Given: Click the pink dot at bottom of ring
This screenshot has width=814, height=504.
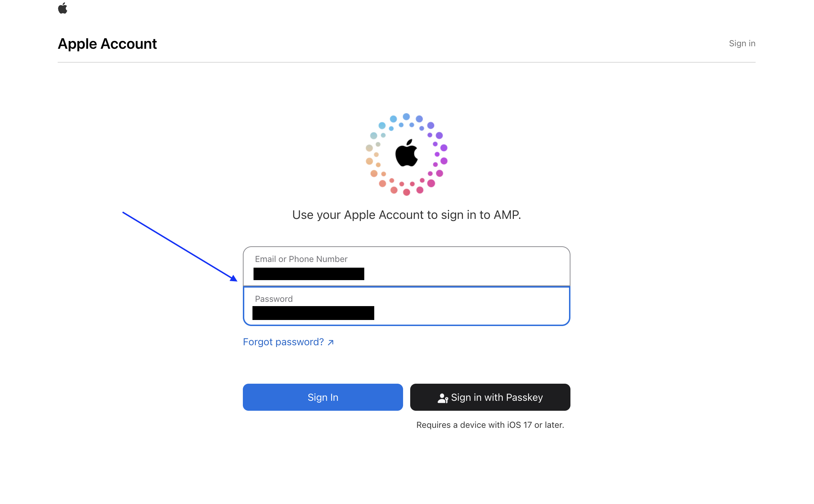Looking at the screenshot, I should pos(406,192).
